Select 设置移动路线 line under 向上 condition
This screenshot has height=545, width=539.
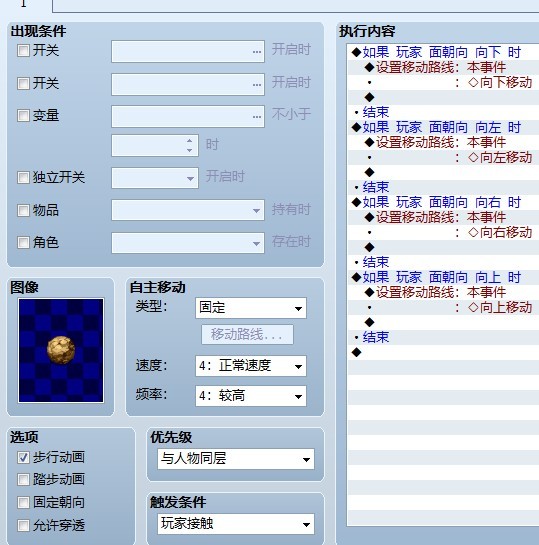(443, 292)
